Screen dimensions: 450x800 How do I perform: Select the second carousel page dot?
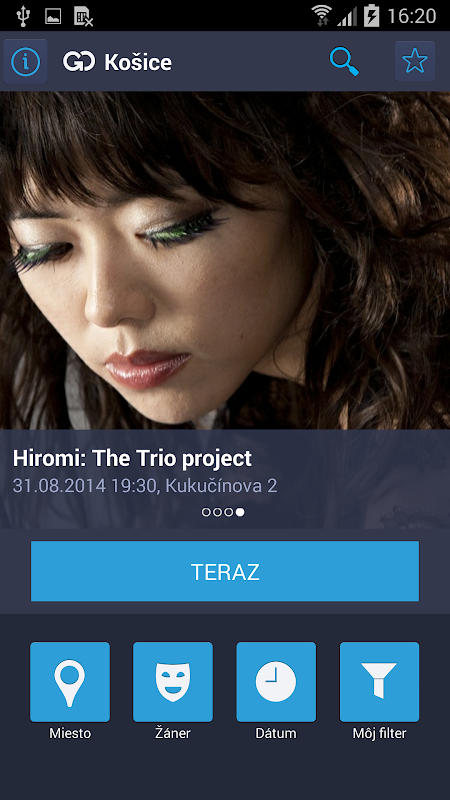coord(217,512)
